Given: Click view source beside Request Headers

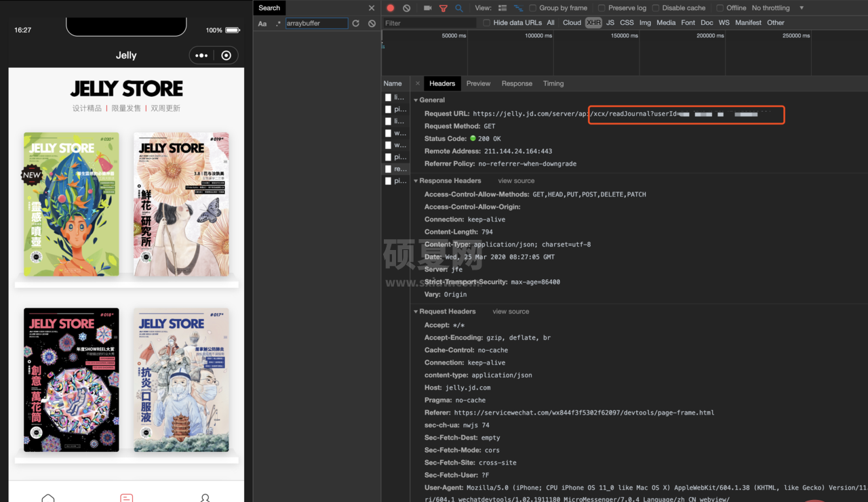Looking at the screenshot, I should coord(511,312).
